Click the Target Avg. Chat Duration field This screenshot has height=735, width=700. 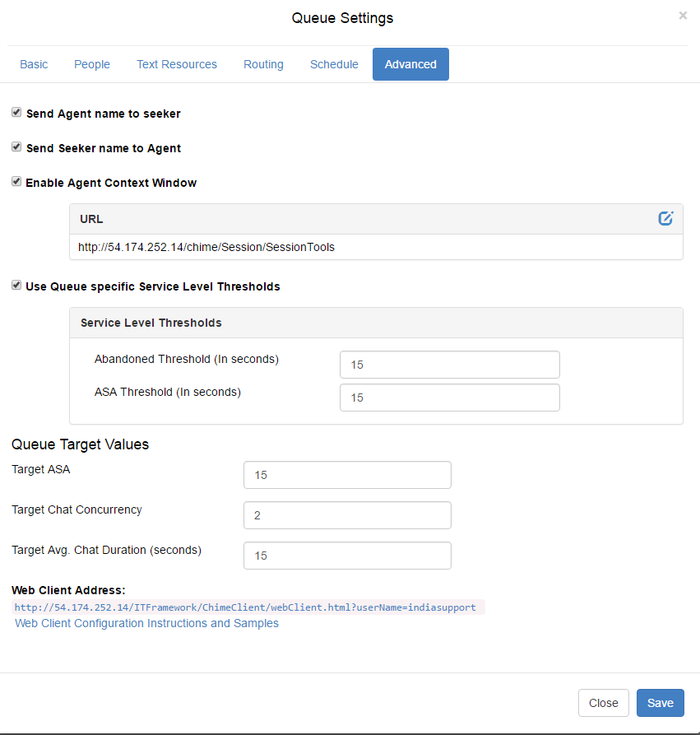tap(347, 556)
